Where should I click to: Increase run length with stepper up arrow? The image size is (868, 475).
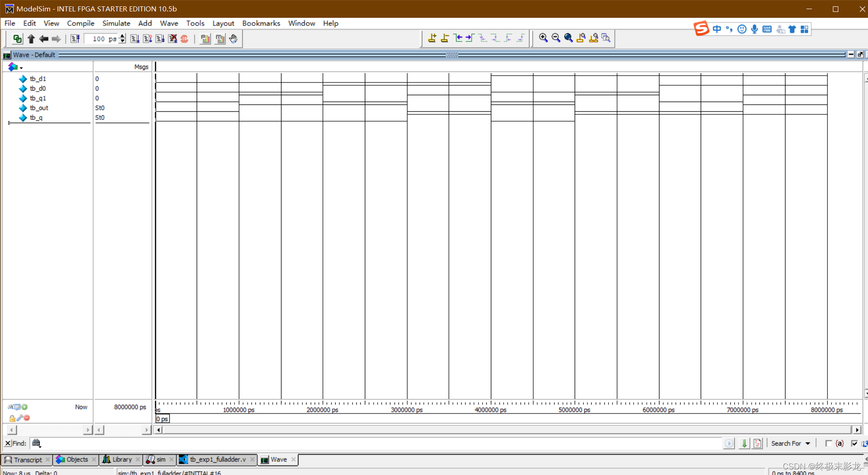[122, 36]
